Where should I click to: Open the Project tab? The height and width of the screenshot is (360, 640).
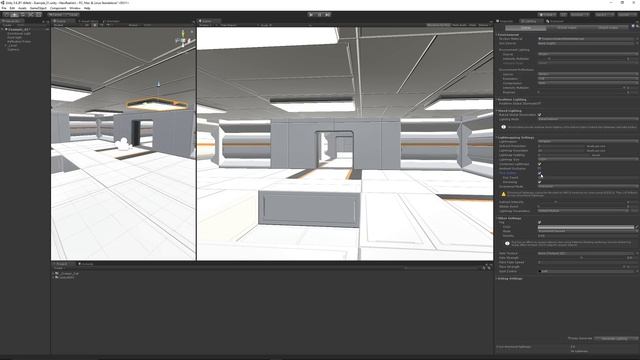click(62, 264)
